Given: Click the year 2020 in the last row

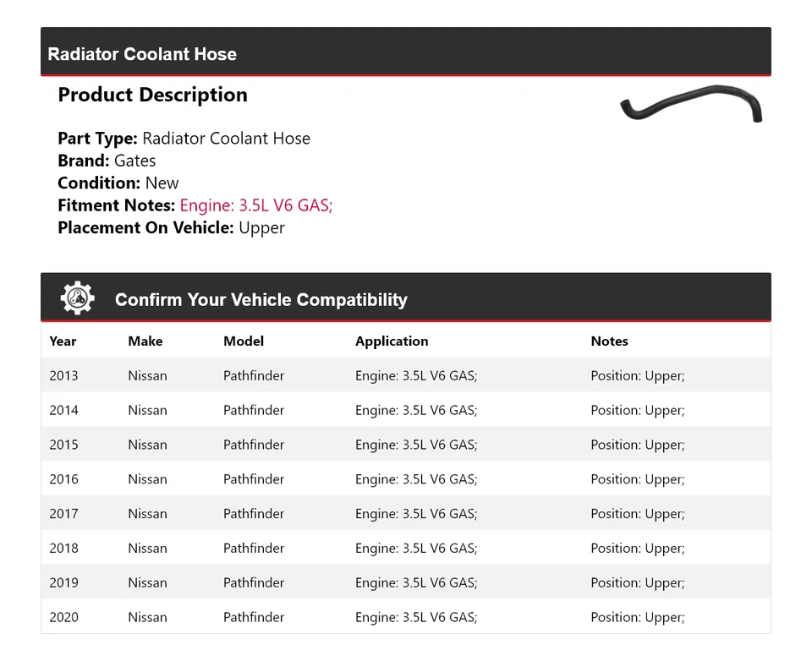Looking at the screenshot, I should (63, 618).
